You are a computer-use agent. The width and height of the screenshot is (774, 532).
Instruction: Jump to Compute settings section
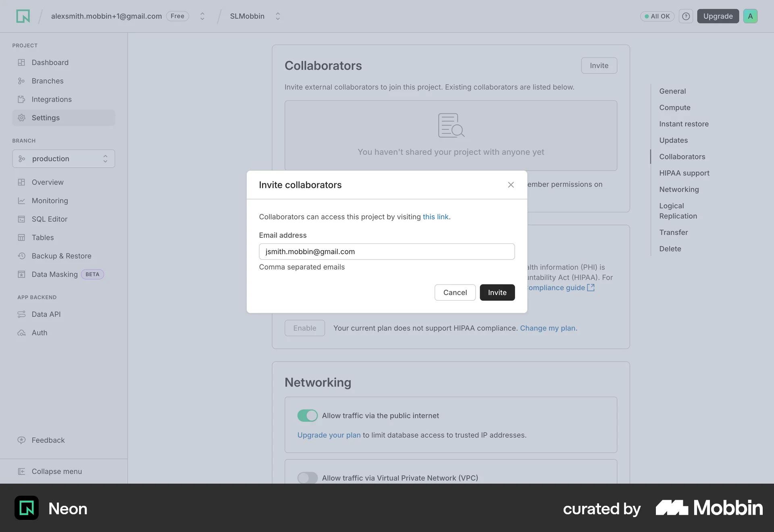click(x=675, y=108)
